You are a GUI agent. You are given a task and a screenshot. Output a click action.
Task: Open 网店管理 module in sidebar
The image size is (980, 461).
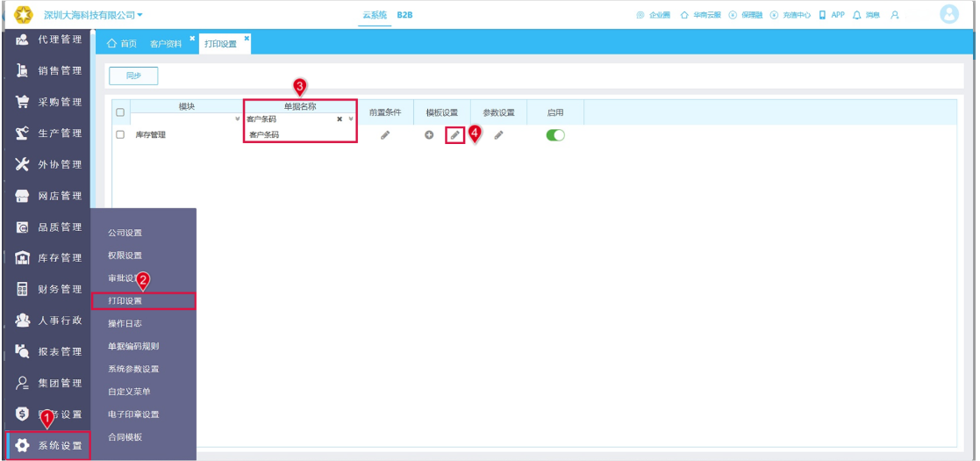pyautogui.click(x=47, y=196)
